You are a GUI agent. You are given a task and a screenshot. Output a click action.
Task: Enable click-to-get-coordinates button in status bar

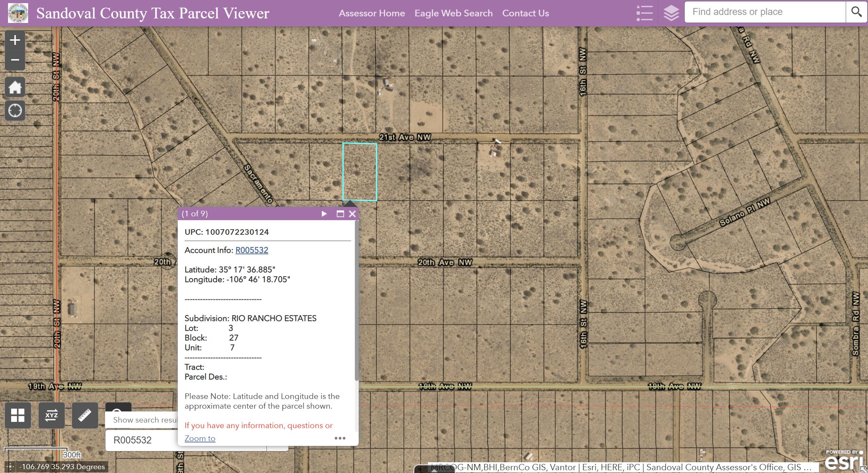(x=10, y=467)
